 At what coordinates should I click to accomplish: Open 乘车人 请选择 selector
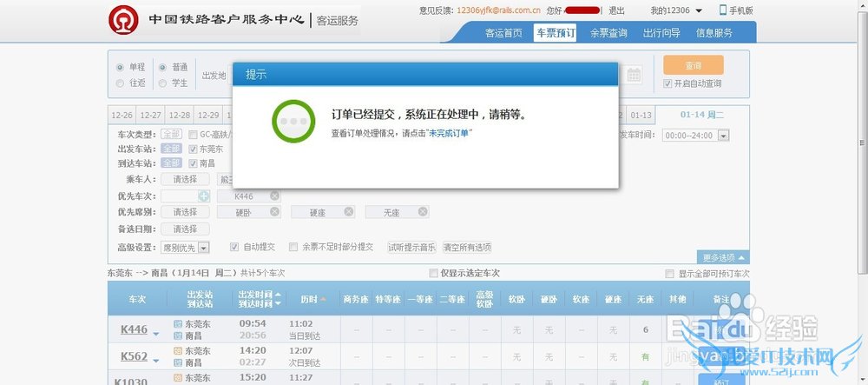[x=185, y=180]
